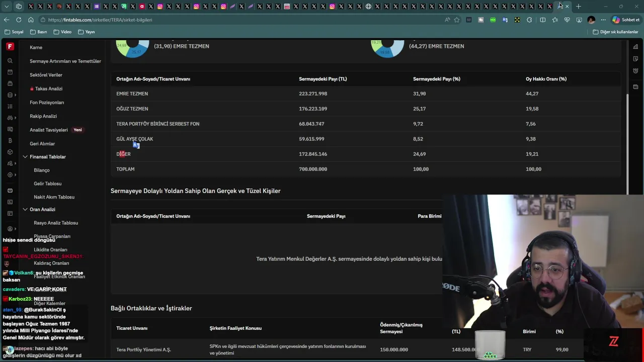Image resolution: width=644 pixels, height=362 pixels.
Task: Close the active browser tab
Action: [x=567, y=7]
